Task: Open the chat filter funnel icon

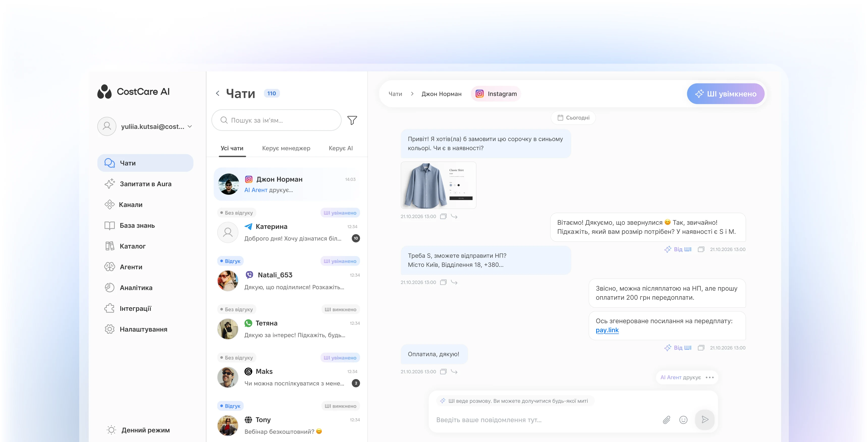Action: coord(352,120)
